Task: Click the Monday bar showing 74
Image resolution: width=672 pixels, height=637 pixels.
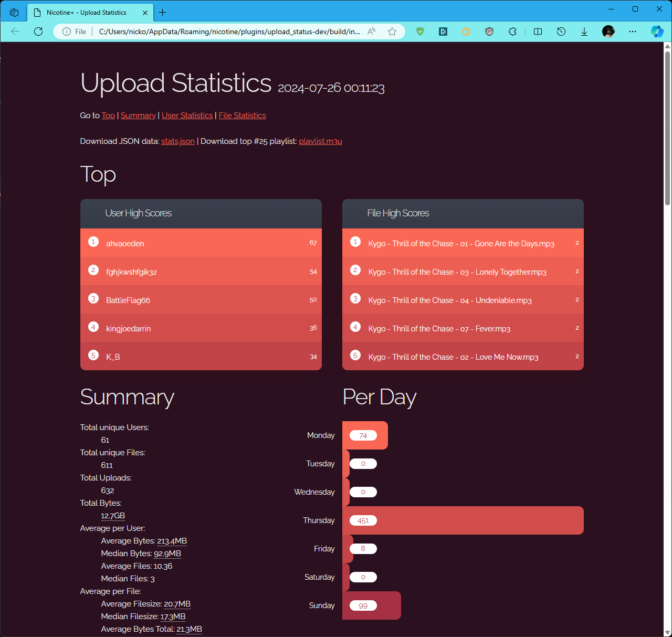Action: point(365,435)
